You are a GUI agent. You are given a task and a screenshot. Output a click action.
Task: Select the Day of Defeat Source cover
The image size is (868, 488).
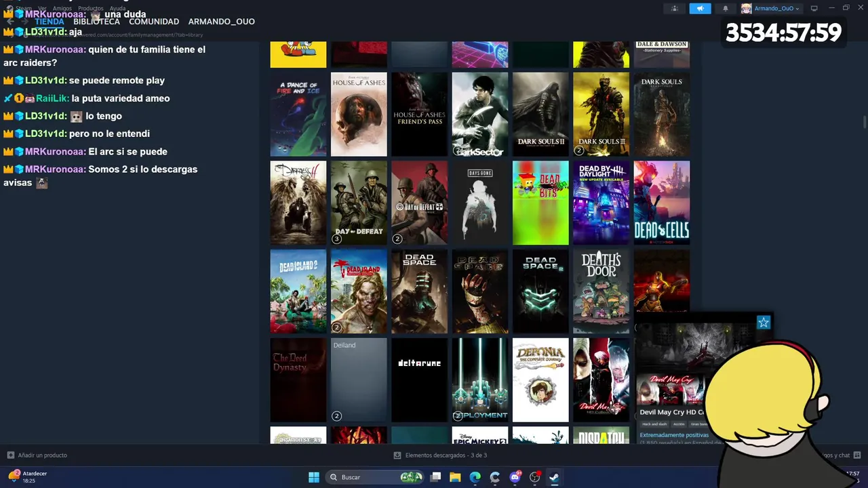pyautogui.click(x=419, y=203)
